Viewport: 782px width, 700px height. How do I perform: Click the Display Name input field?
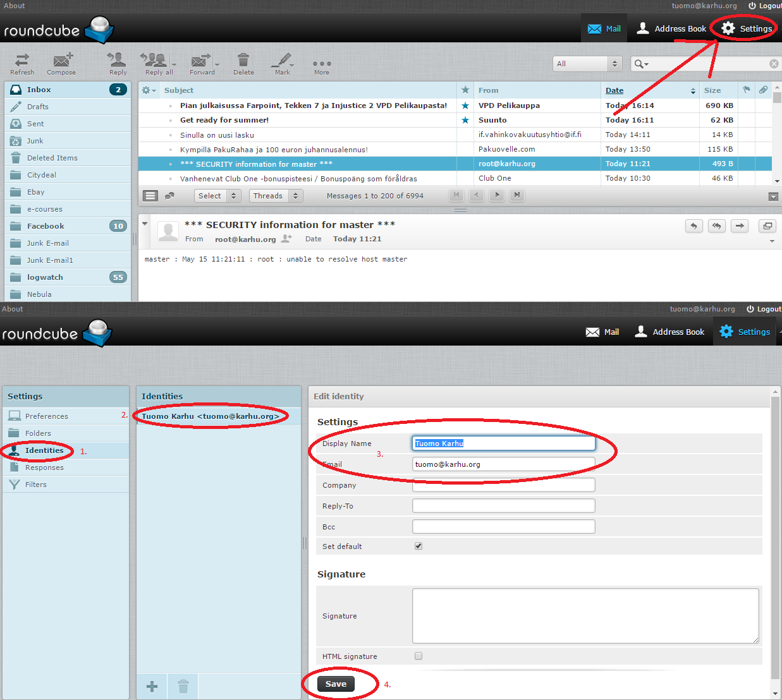504,444
